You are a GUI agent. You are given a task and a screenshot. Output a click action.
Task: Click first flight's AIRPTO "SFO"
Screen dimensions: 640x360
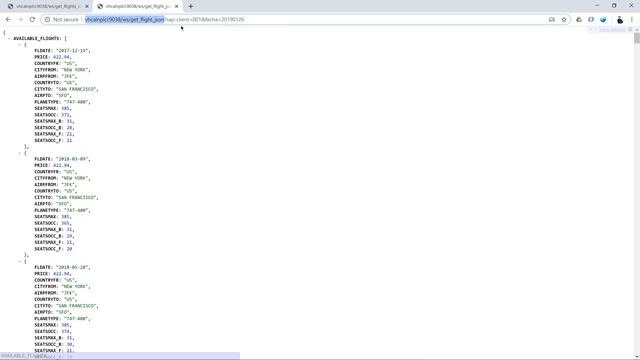point(62,96)
